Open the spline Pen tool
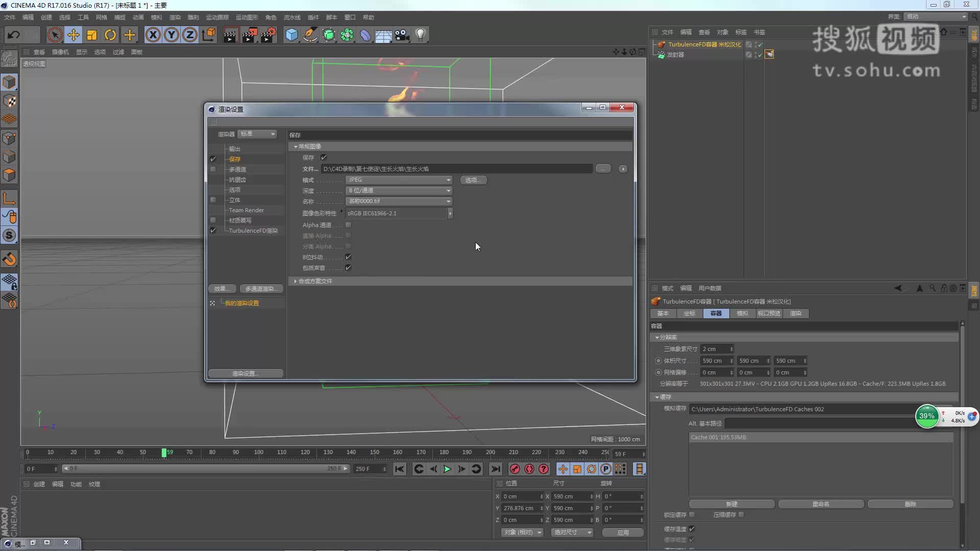Screen dimensions: 980x551 click(310, 35)
